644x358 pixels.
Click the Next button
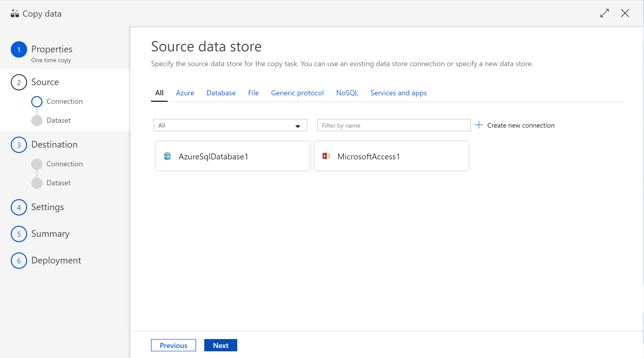(x=221, y=345)
